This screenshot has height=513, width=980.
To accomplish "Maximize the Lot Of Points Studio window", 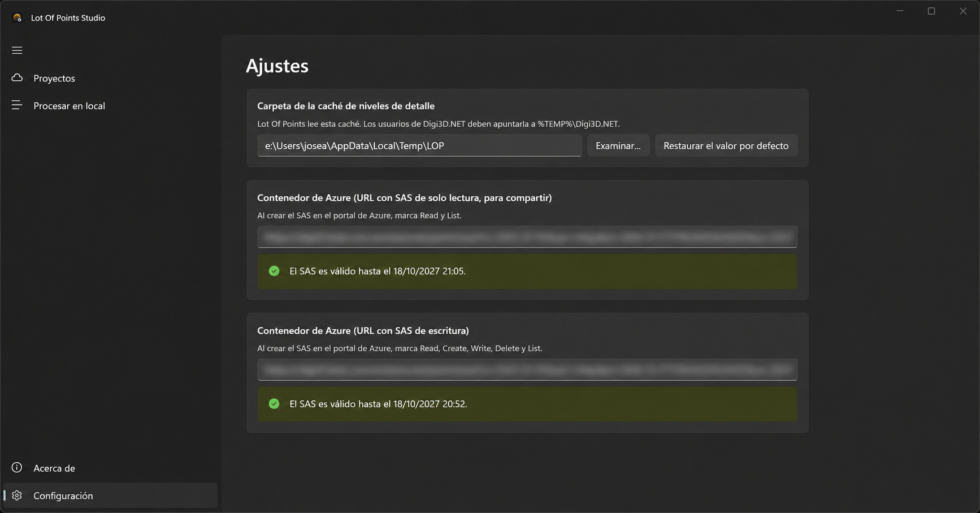I will coord(931,11).
